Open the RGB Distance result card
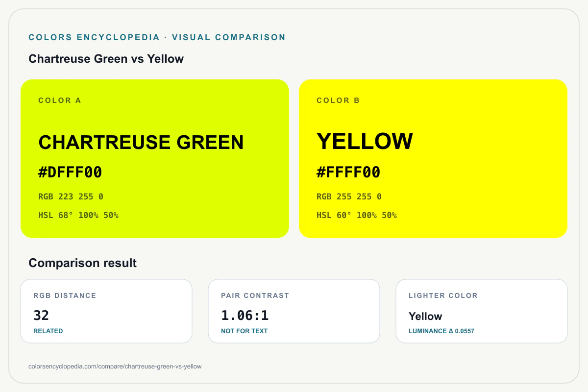Screen dimensions: 588x392 106,311
